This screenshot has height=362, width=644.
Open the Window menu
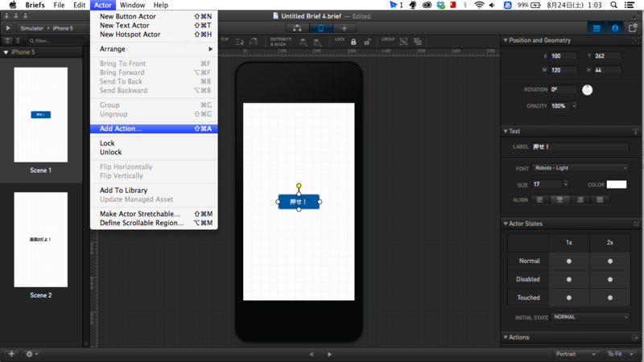[x=132, y=5]
